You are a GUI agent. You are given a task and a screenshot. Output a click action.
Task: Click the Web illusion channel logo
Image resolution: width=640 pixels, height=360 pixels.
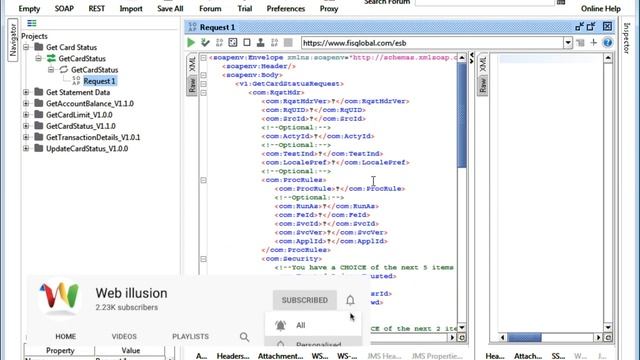[60, 296]
